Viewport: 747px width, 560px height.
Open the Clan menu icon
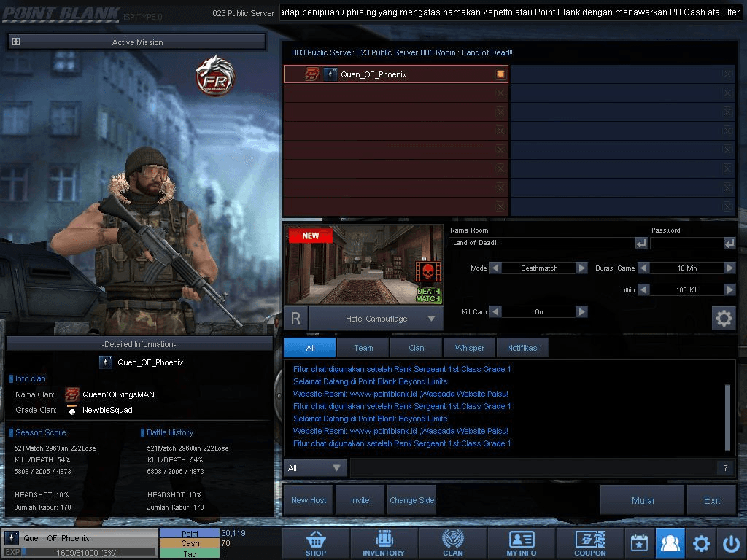click(452, 542)
